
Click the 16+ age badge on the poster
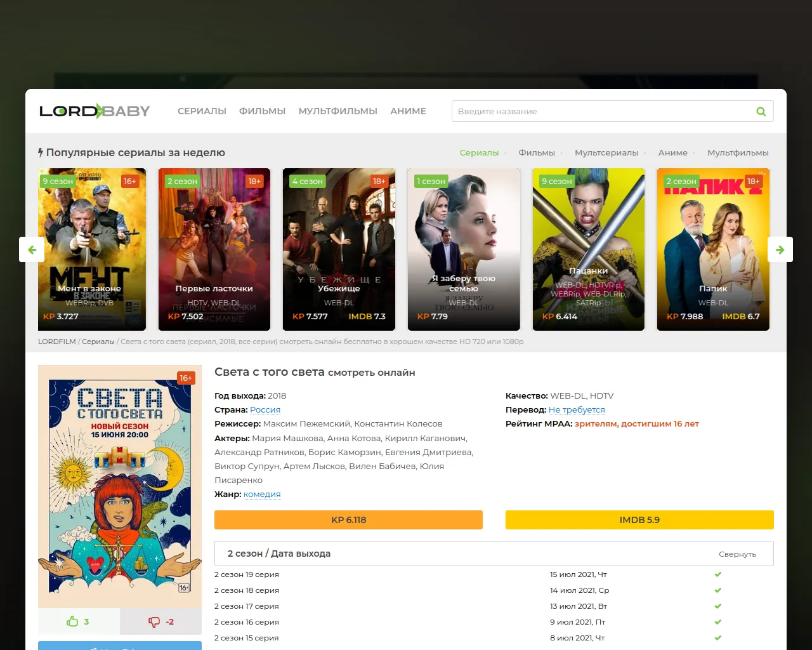pyautogui.click(x=186, y=378)
